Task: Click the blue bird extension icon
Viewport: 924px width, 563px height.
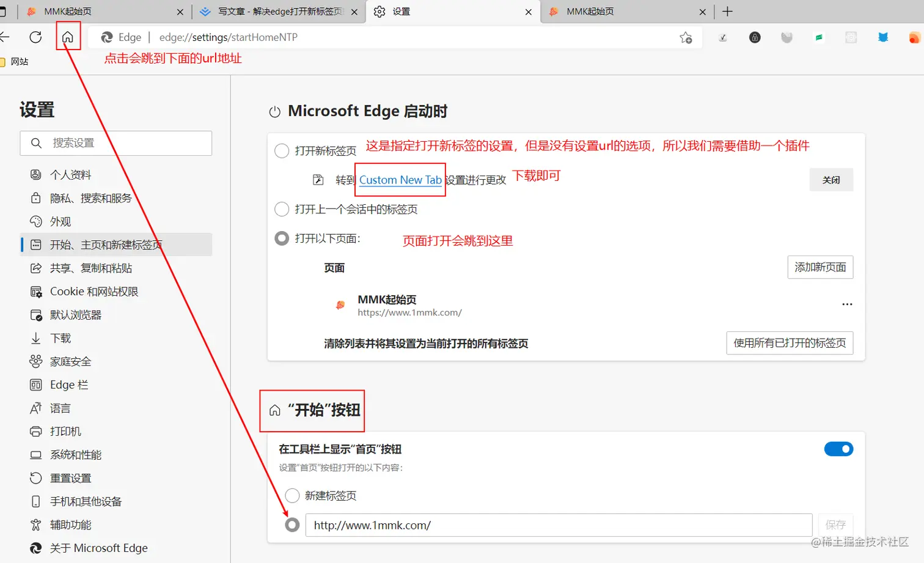Action: (882, 37)
